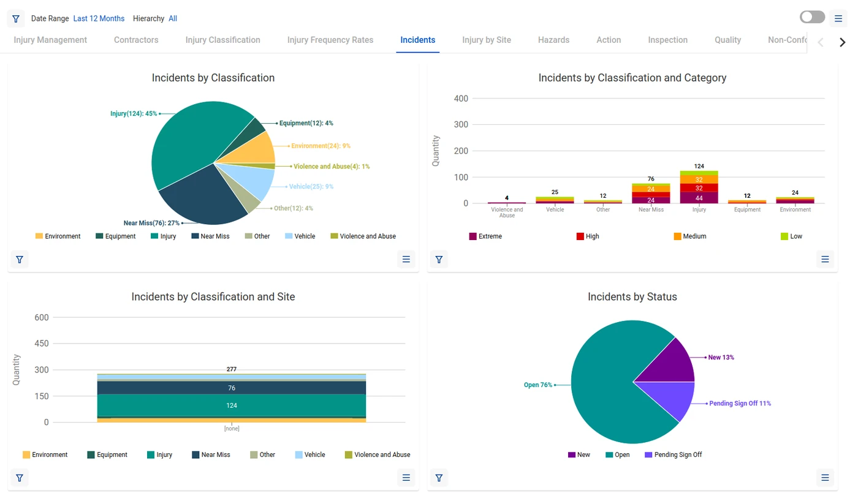Click the Environment(24): 9% pie label
Image resolution: width=858 pixels, height=504 pixels.
pyautogui.click(x=321, y=146)
